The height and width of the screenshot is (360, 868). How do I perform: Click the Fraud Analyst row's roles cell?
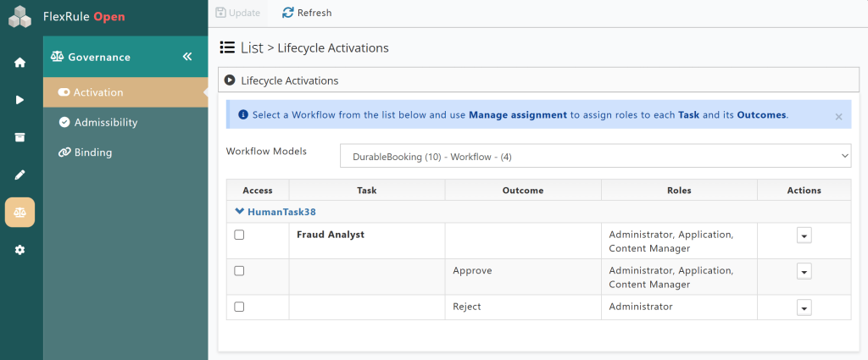click(x=679, y=241)
